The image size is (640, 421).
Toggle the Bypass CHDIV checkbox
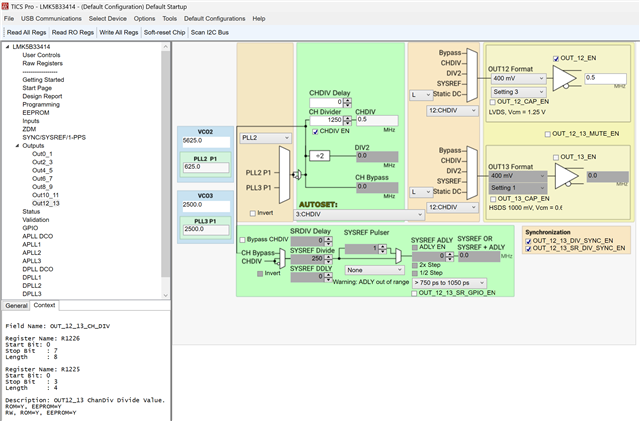click(242, 240)
